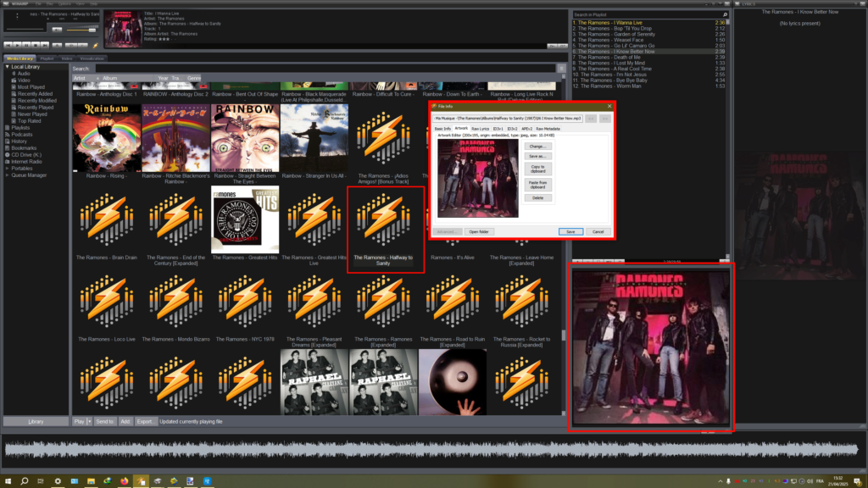The image size is (868, 488).
Task: Open File Explorer from the taskbar
Action: click(91, 481)
